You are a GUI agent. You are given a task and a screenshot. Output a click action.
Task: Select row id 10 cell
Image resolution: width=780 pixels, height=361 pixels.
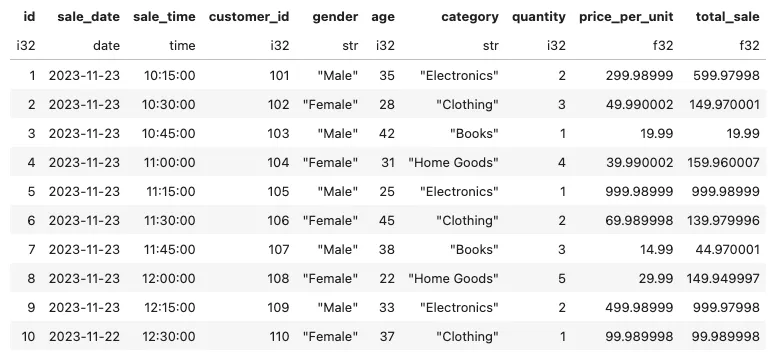tap(28, 337)
